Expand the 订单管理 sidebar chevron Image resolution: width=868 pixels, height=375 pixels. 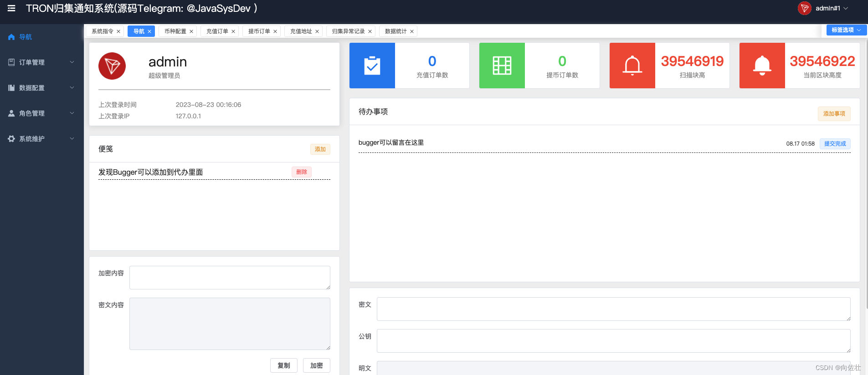pyautogui.click(x=72, y=62)
